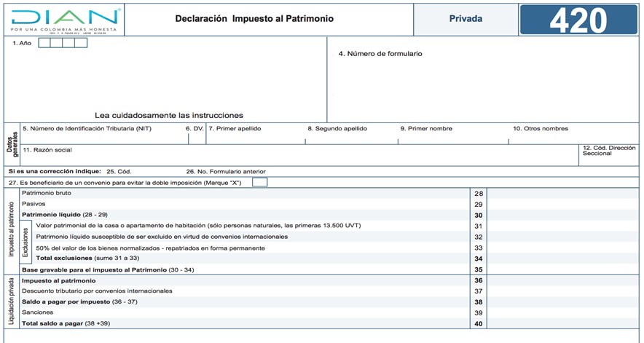Click the Liquidación privada vertical label
This screenshot has width=644, height=343.
point(11,301)
